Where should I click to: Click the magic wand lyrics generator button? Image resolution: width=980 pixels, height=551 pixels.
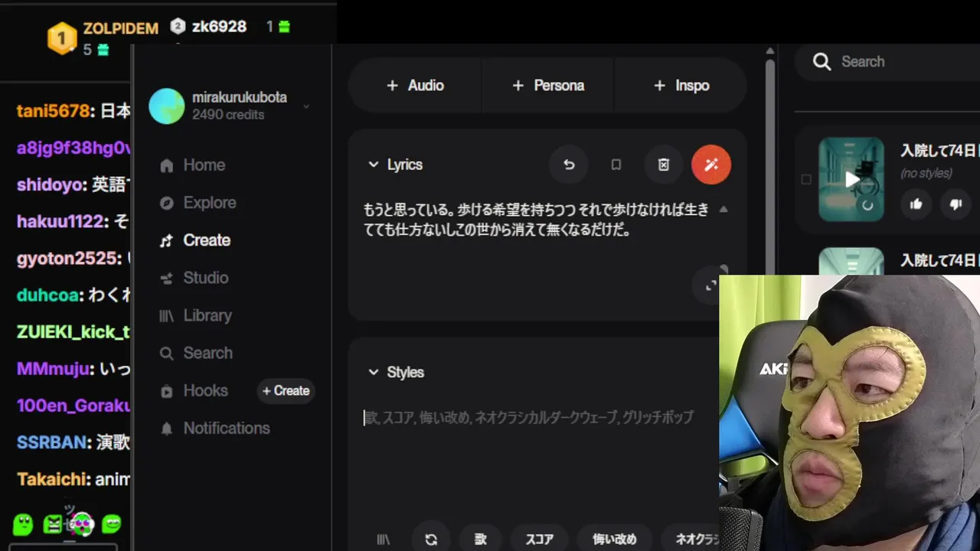(x=711, y=165)
